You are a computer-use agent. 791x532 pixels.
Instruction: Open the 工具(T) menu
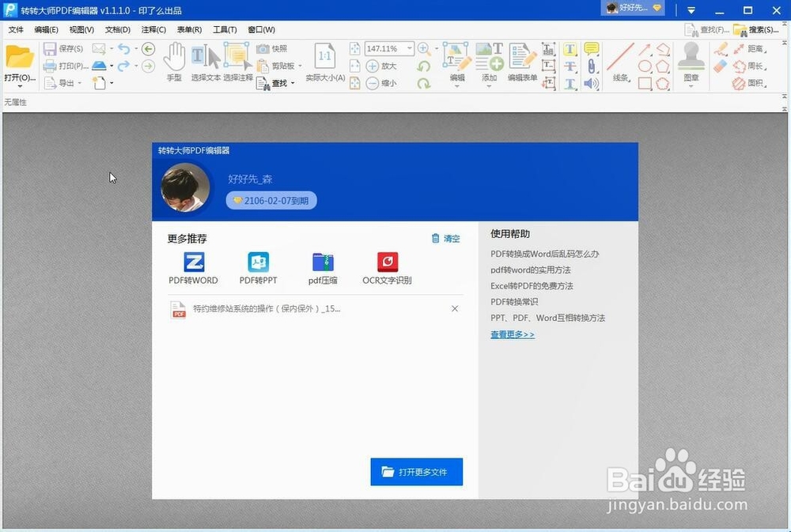pyautogui.click(x=224, y=29)
